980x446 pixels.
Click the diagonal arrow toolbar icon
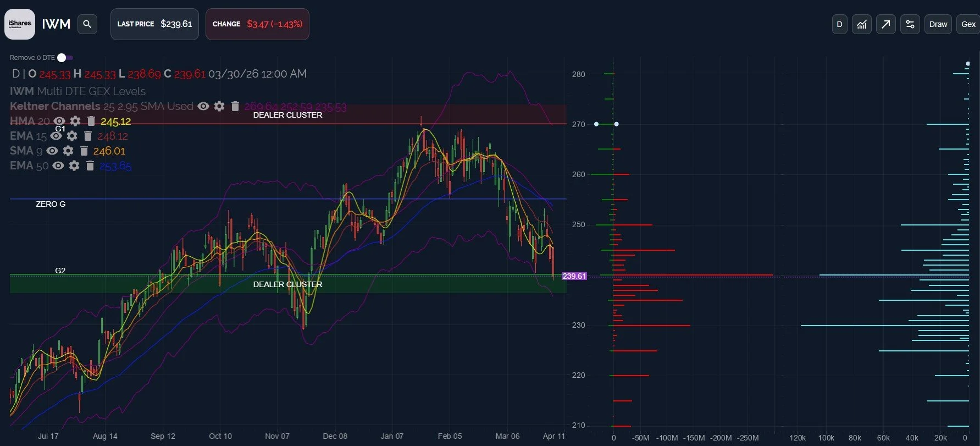click(886, 24)
